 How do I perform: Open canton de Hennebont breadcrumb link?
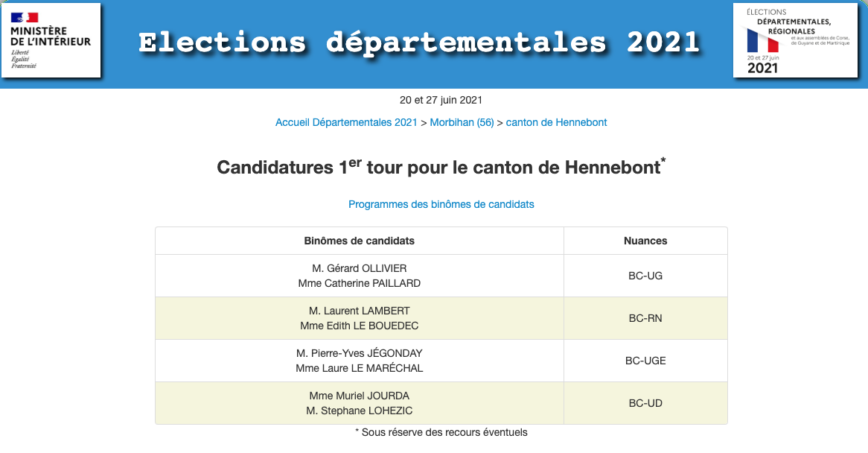556,122
